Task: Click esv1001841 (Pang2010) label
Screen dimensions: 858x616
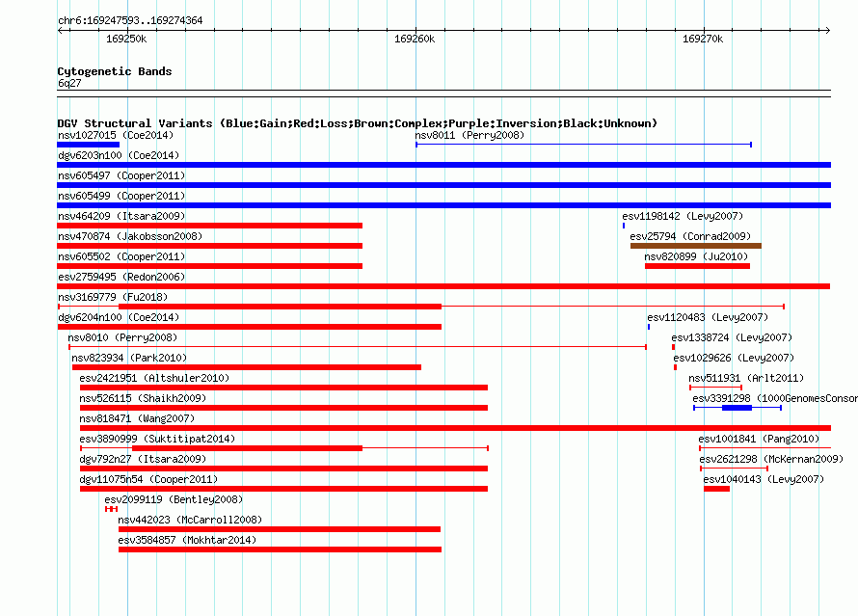Action: pyautogui.click(x=759, y=439)
